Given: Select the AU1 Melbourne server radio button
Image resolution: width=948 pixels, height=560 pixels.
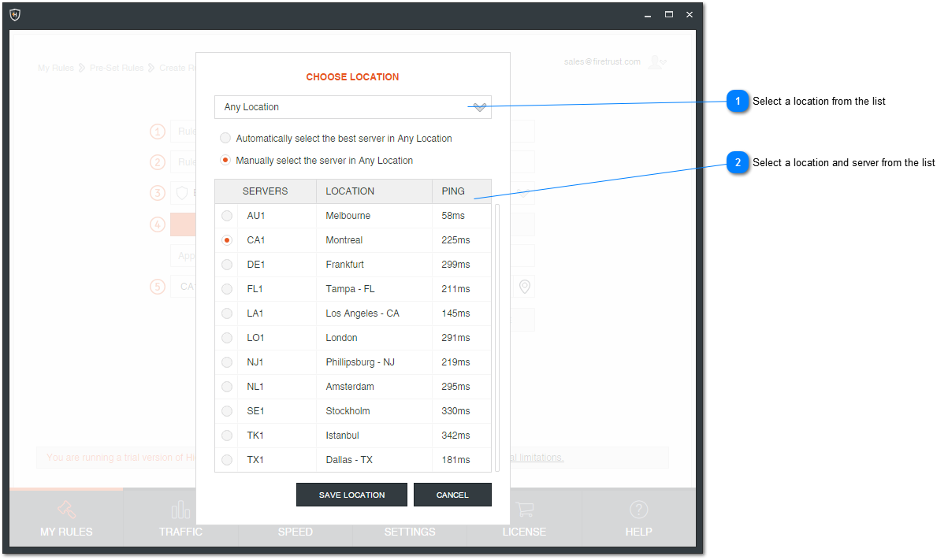Looking at the screenshot, I should 227,216.
